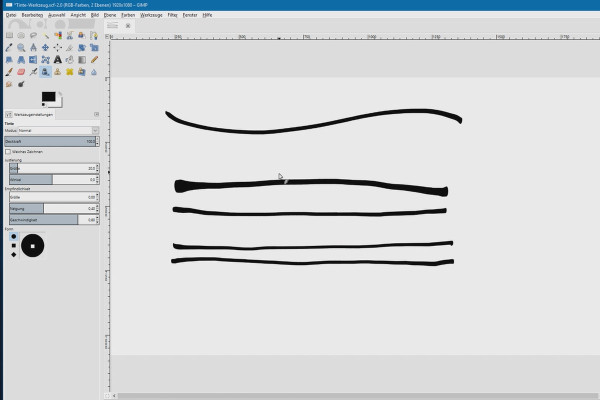
Task: Click the white background color swatch
Action: [x=59, y=103]
